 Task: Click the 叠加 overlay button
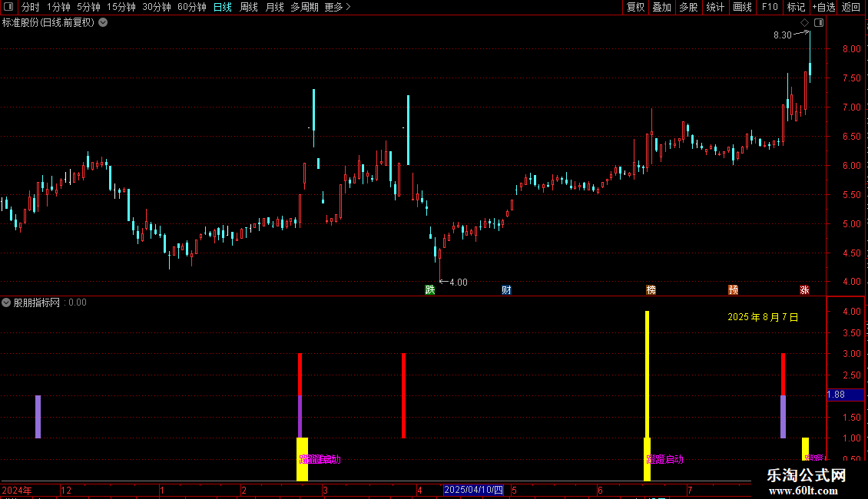point(662,7)
